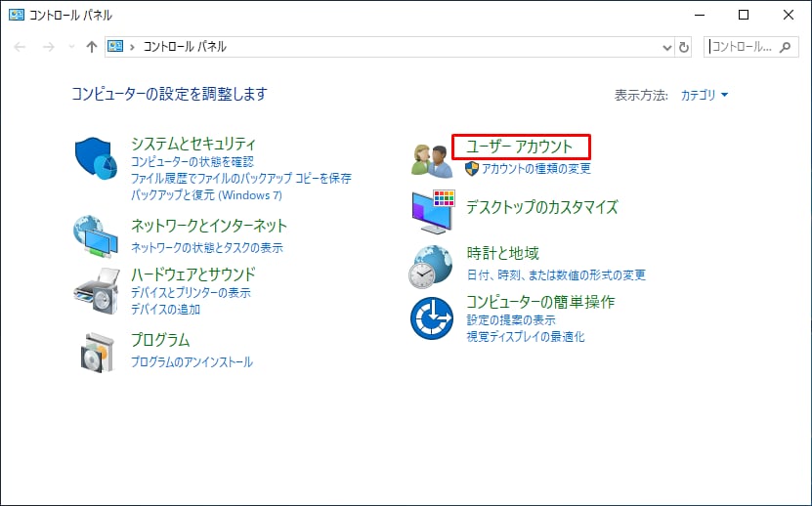Open 時計と地域 category
The width and height of the screenshot is (812, 506).
[x=502, y=253]
